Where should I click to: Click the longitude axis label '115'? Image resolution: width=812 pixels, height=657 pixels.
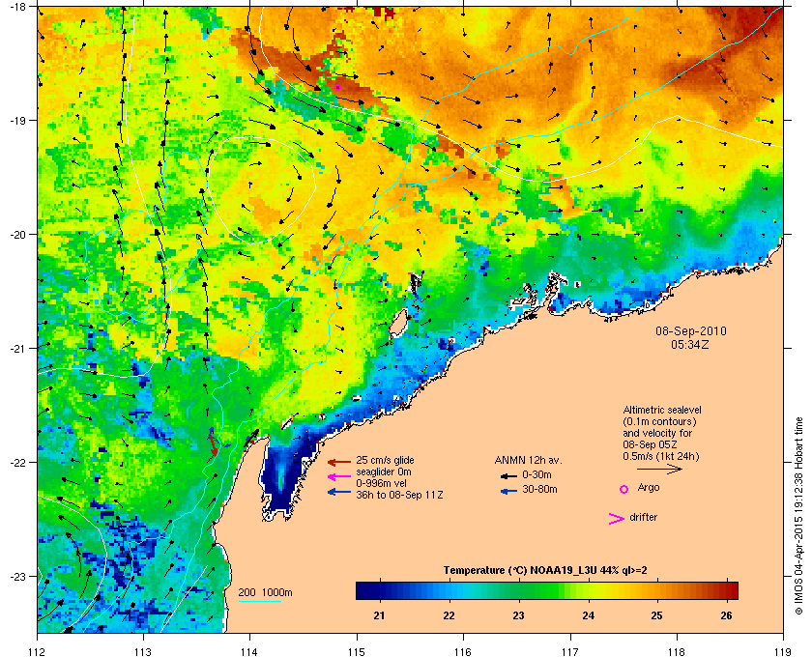click(357, 652)
